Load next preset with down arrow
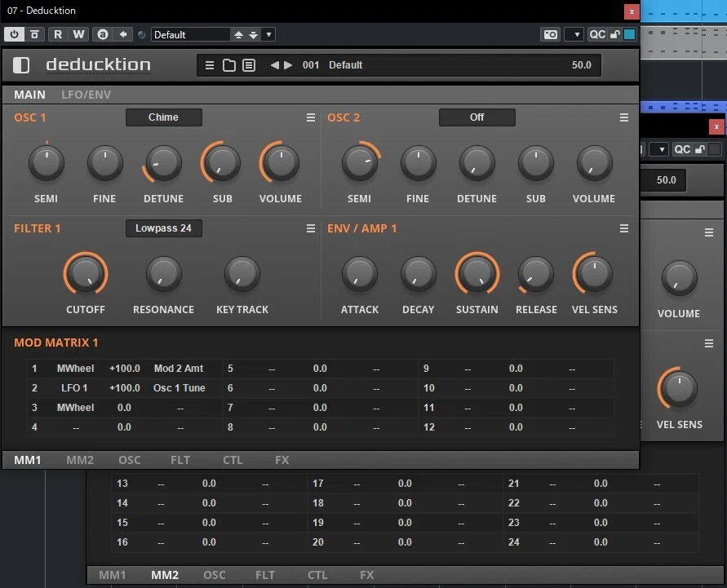727x588 pixels. [x=253, y=35]
